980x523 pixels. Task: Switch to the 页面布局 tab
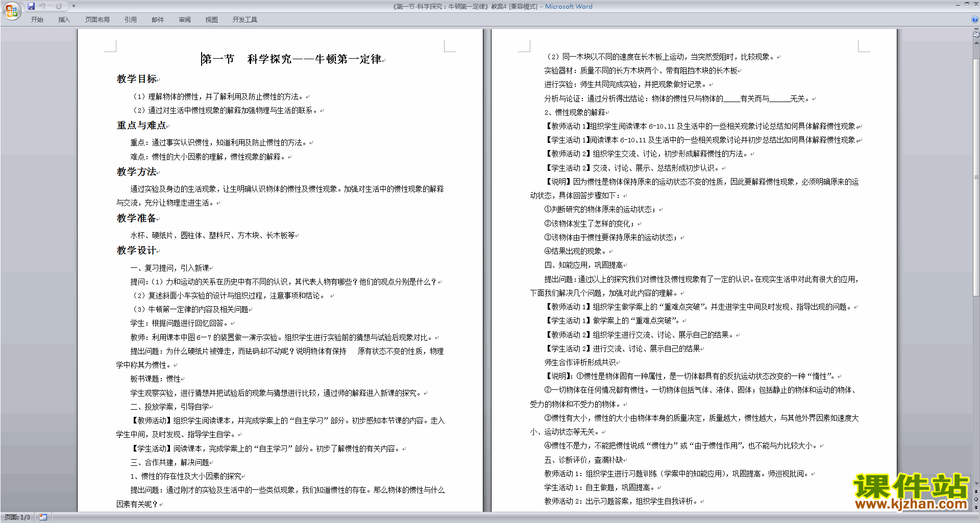pyautogui.click(x=97, y=20)
